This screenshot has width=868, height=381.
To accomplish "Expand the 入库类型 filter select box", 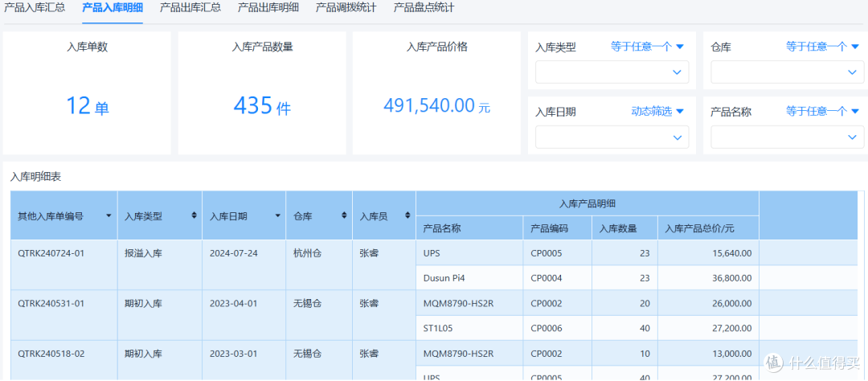I will pyautogui.click(x=612, y=72).
